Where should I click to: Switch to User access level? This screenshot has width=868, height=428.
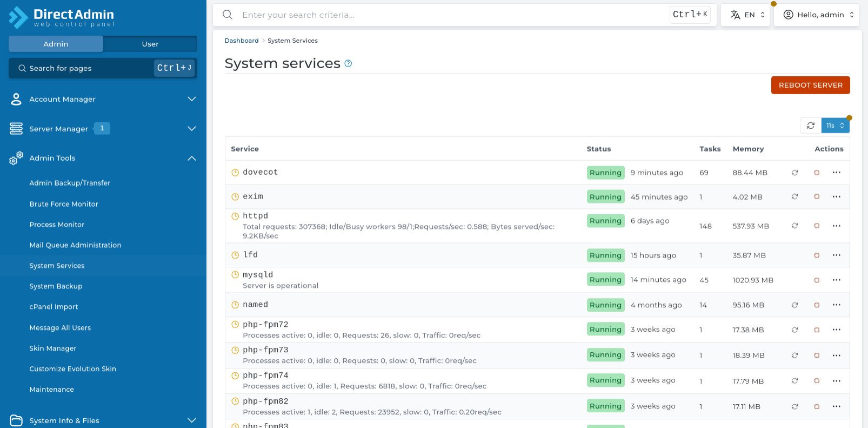[x=150, y=44]
